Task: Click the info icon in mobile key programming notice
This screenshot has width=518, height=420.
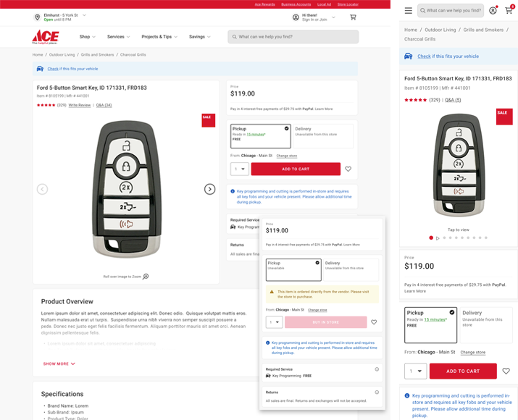Action: click(x=407, y=395)
